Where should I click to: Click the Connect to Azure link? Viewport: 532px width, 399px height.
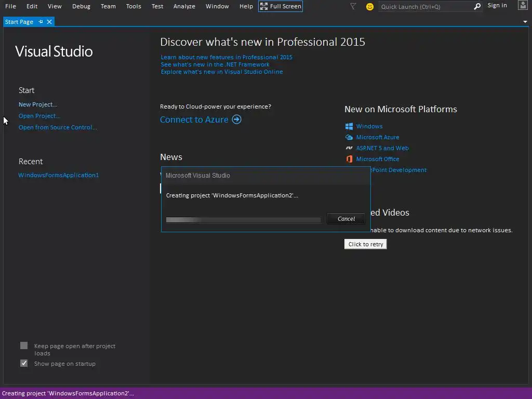point(194,119)
